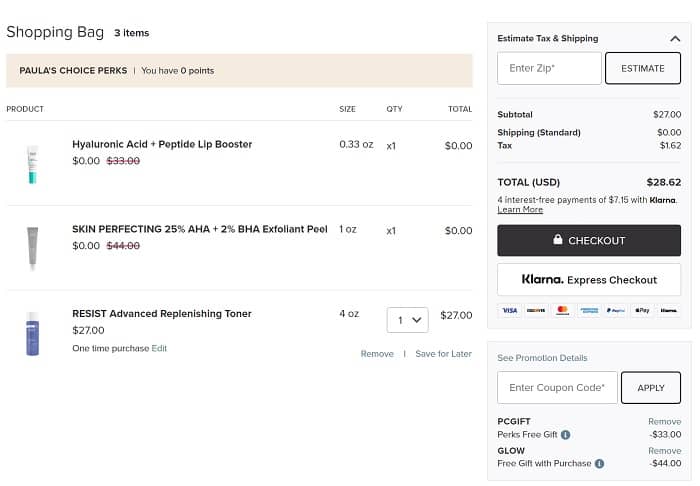Remove the PCGIFT promotion
Screen dimensions: 700x486
664,422
